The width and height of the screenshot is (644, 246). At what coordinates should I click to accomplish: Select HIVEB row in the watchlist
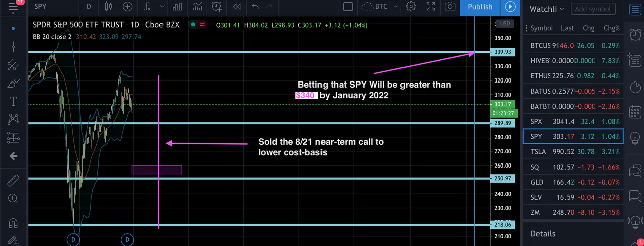tap(573, 60)
